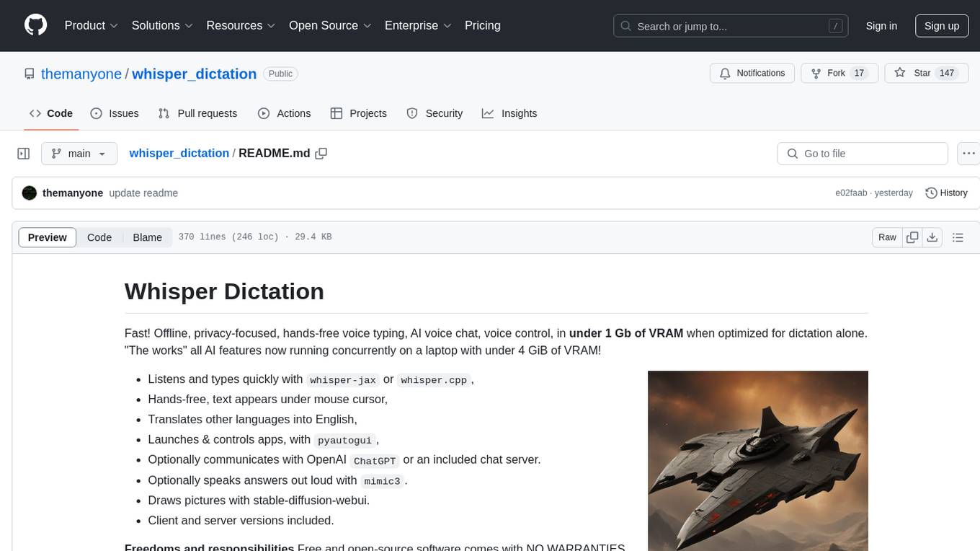This screenshot has width=980, height=551.
Task: Switch to the Issues tab
Action: (115, 113)
